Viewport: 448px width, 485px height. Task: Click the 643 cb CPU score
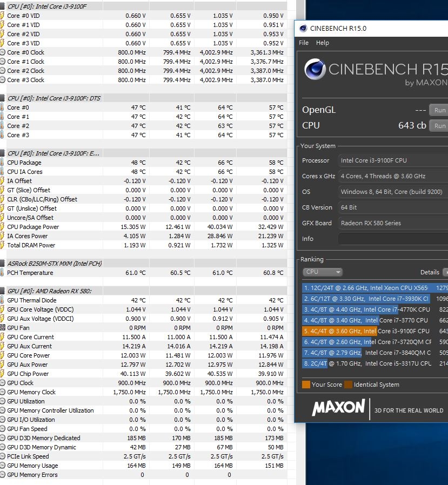(412, 126)
